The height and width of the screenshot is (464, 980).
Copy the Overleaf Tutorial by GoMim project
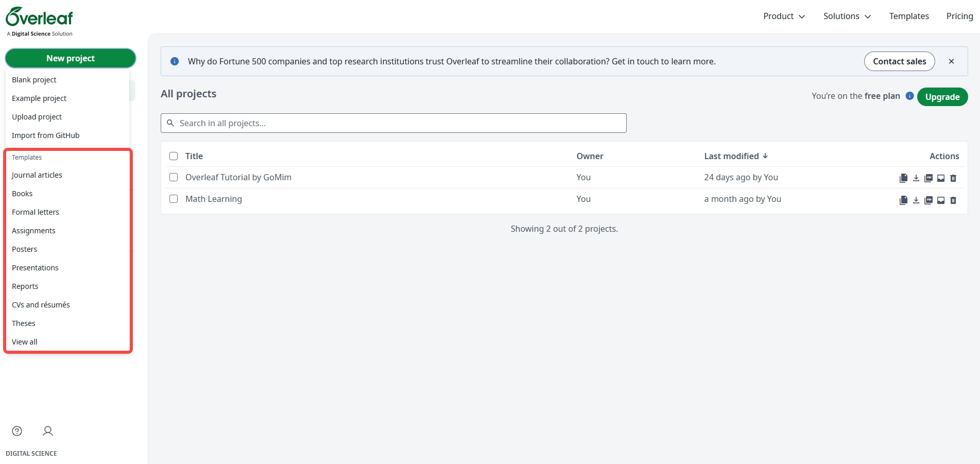pyautogui.click(x=903, y=178)
